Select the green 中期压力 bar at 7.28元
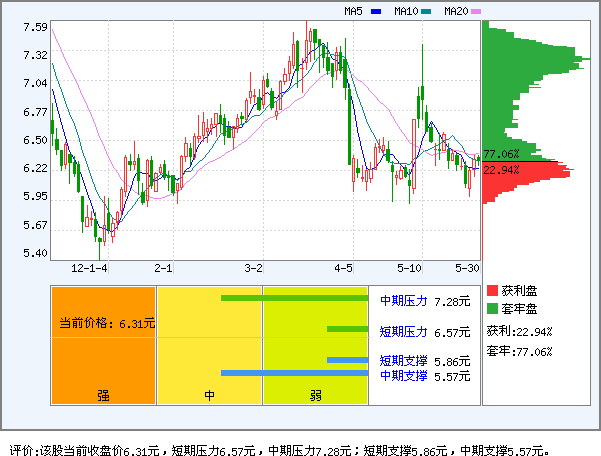This screenshot has width=601, height=456. (x=294, y=298)
